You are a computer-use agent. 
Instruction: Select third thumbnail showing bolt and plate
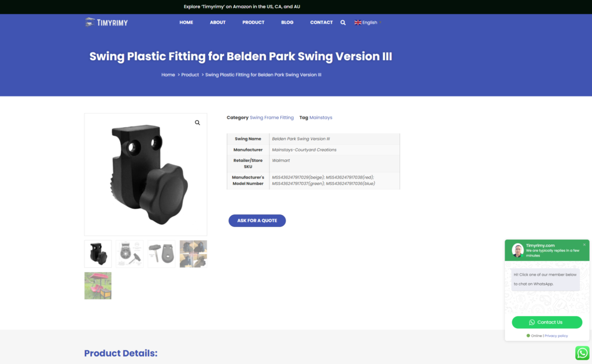point(161,254)
